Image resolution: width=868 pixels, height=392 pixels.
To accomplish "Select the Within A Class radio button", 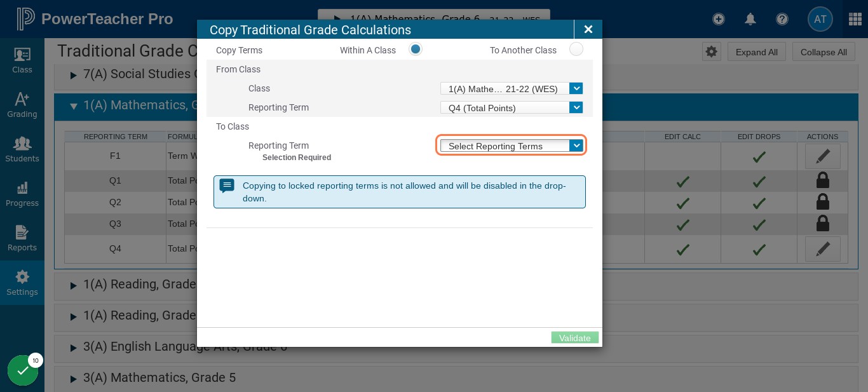I will tap(415, 49).
